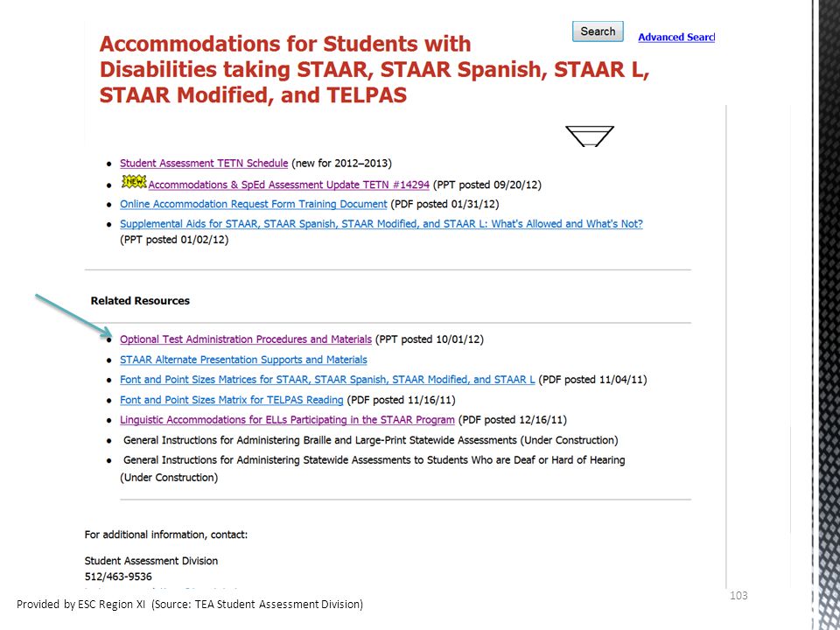This screenshot has width=840, height=630.
Task: Open Optional Test Administration Procedures and Materials
Action: [x=245, y=339]
